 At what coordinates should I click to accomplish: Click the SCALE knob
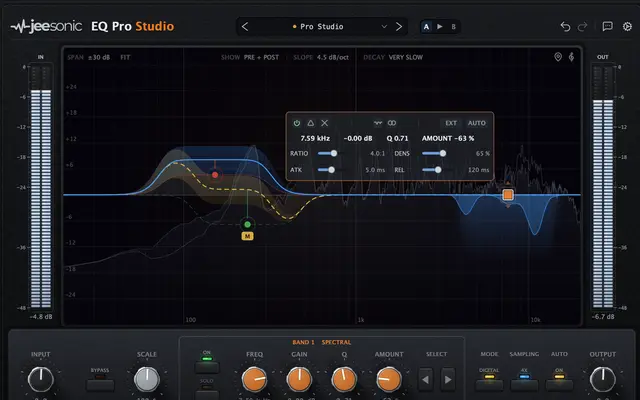coord(147,379)
